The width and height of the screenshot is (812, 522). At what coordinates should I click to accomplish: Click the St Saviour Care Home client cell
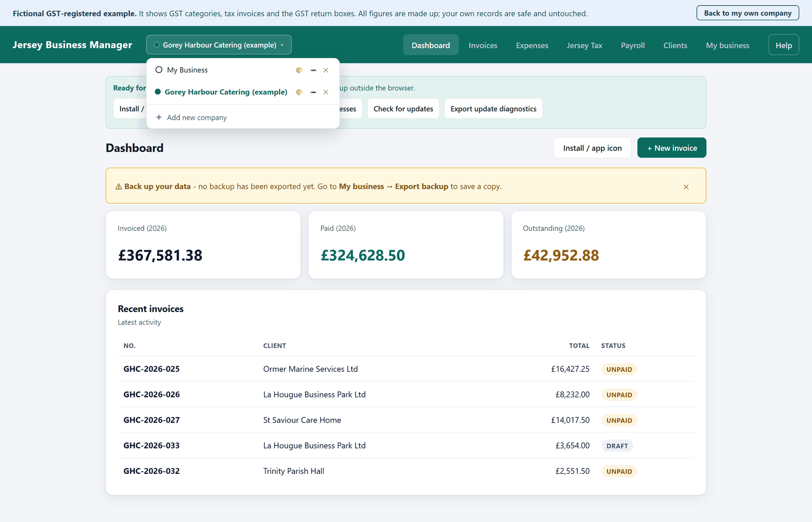point(302,420)
